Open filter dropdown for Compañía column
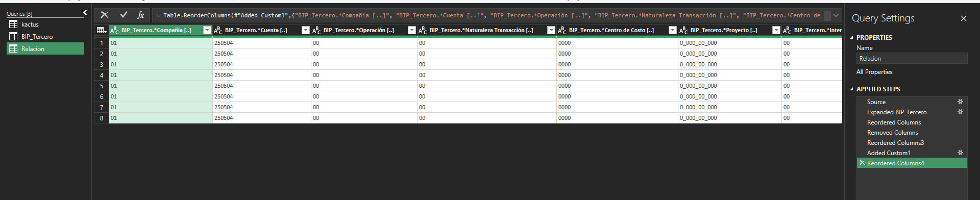 pyautogui.click(x=207, y=31)
